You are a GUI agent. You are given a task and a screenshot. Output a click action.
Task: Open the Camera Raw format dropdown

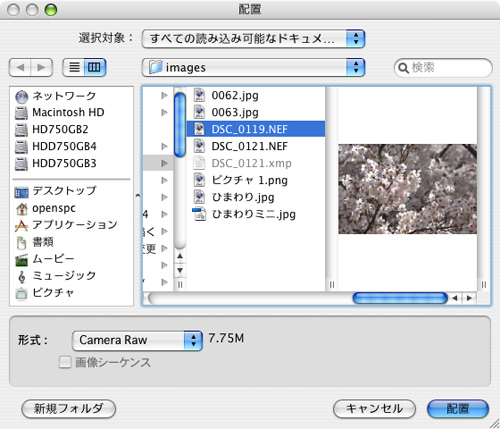click(137, 340)
